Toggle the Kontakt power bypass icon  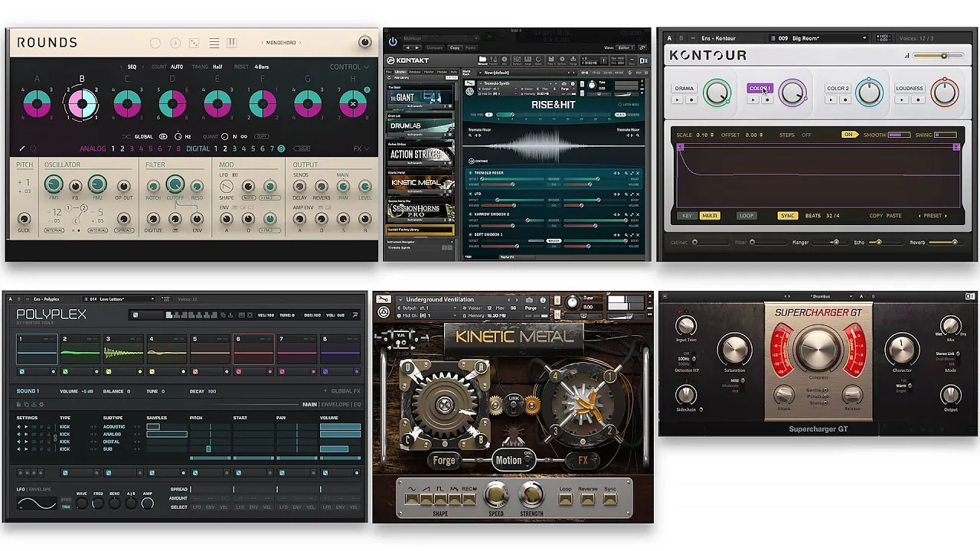tap(393, 41)
